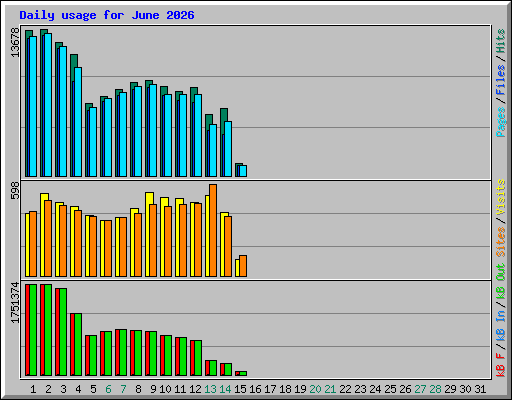Click the green kB Out bar for day 1

point(33,330)
